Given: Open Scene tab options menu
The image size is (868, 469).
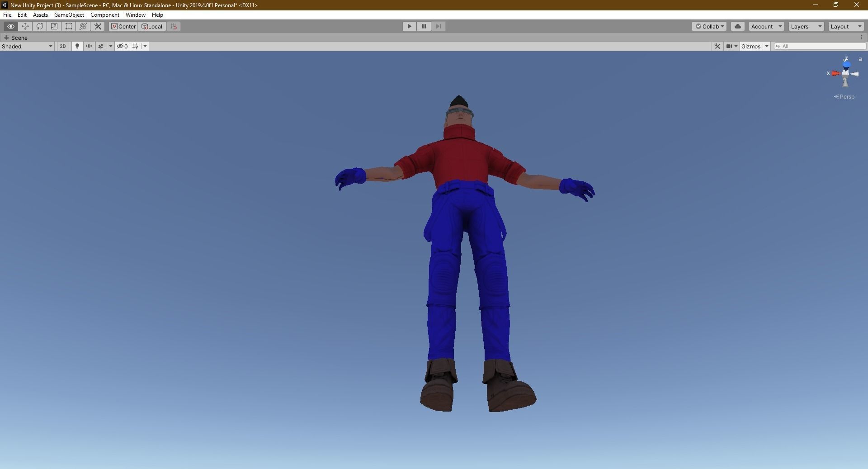Looking at the screenshot, I should coord(861,38).
